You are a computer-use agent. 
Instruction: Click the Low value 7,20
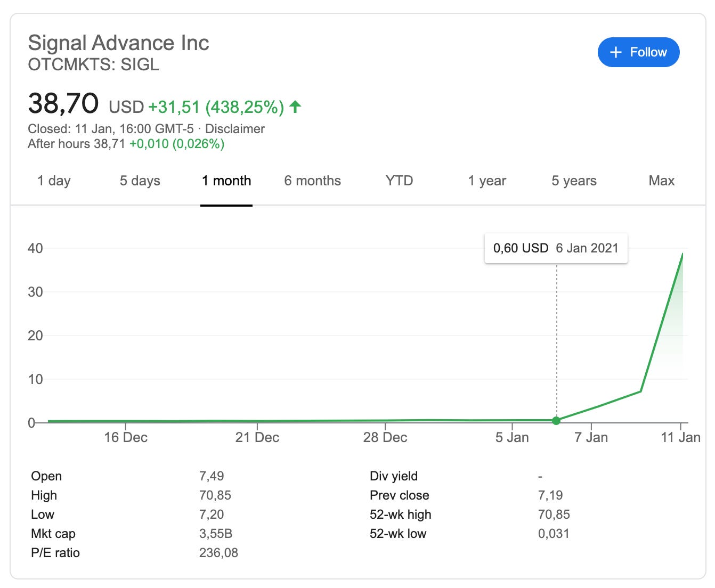coord(212,514)
